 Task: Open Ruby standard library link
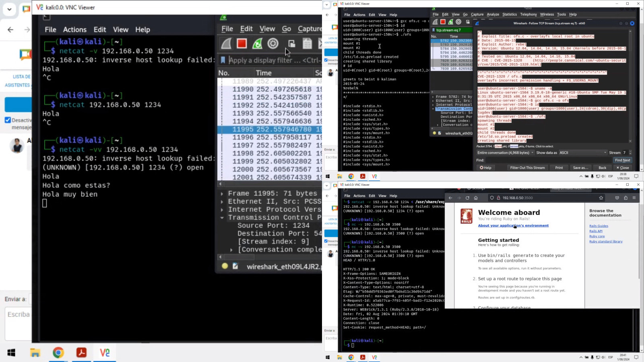tap(606, 242)
